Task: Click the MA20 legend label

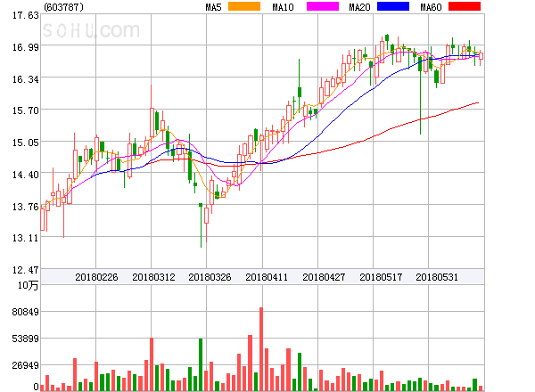Action: [359, 7]
